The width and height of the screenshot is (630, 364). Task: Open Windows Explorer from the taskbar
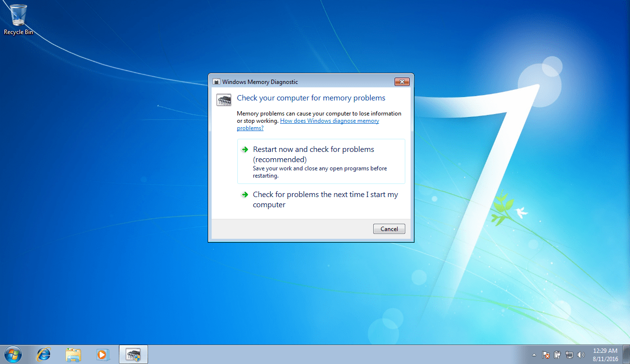coord(73,354)
